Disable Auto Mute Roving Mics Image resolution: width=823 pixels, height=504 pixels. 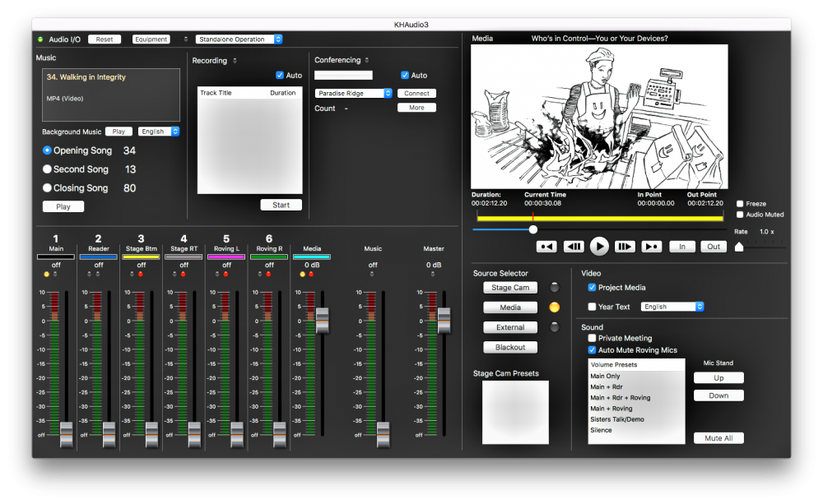593,350
